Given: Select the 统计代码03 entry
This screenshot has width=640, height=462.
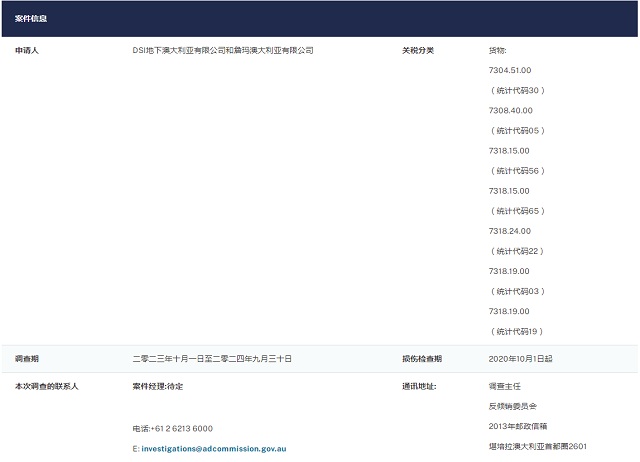Looking at the screenshot, I should pyautogui.click(x=518, y=291).
